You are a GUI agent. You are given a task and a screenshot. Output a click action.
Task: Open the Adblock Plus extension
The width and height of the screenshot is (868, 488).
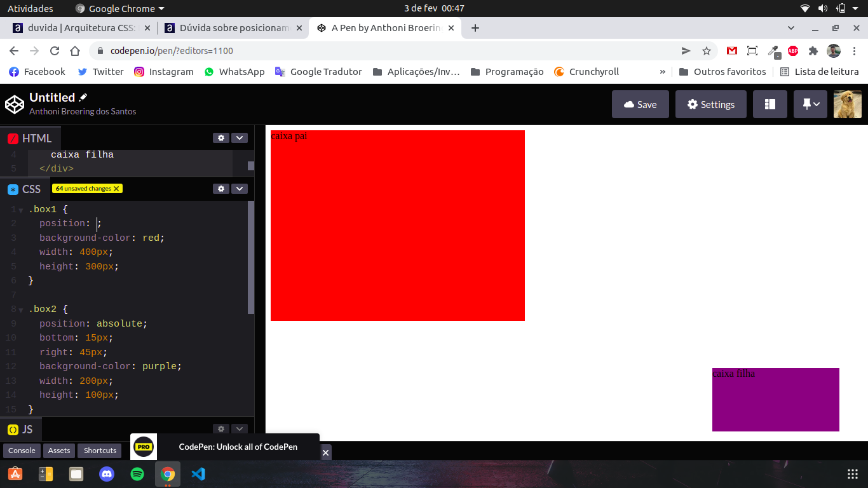[x=793, y=51]
